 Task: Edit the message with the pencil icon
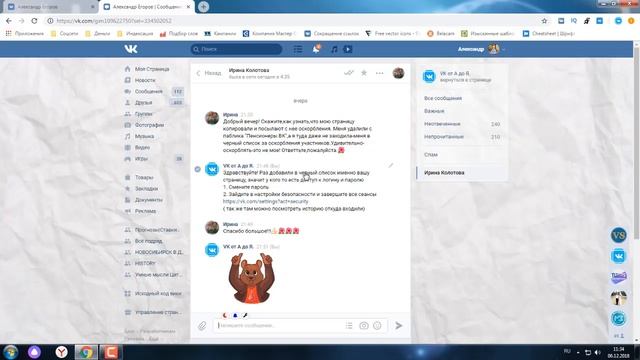point(391,165)
